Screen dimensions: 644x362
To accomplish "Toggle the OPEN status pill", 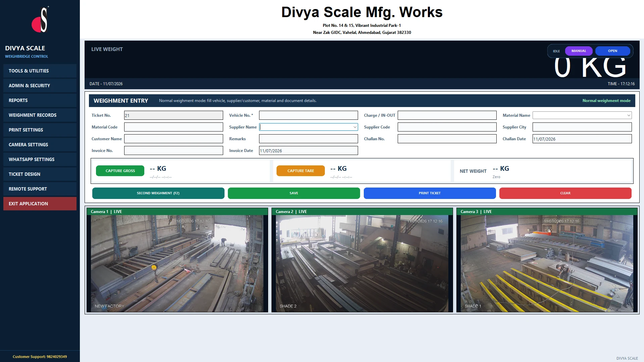I will [612, 51].
